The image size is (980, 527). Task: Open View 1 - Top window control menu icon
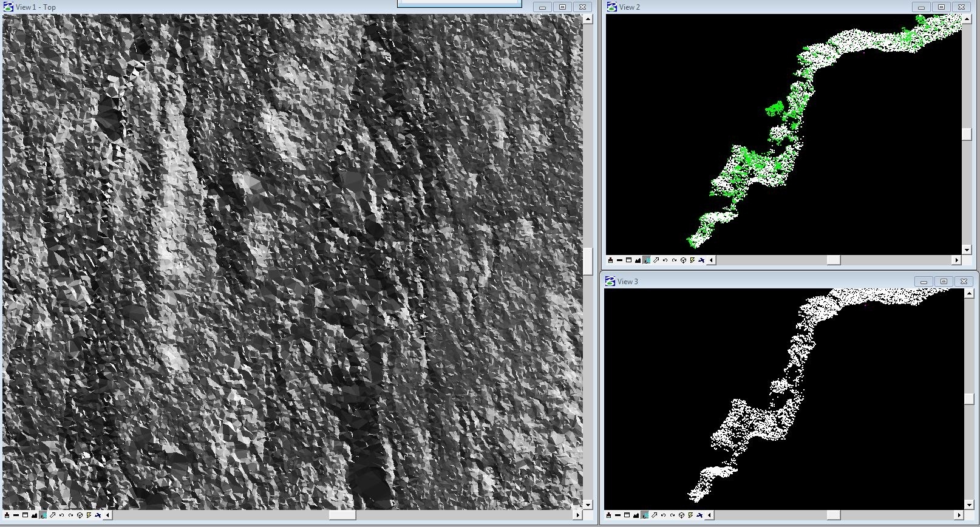click(x=9, y=7)
